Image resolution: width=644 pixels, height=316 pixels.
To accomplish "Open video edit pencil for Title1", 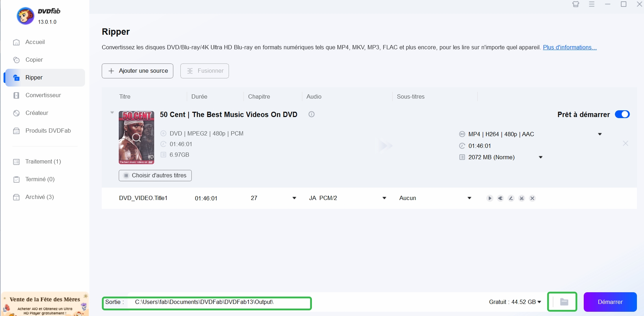I will [x=511, y=198].
